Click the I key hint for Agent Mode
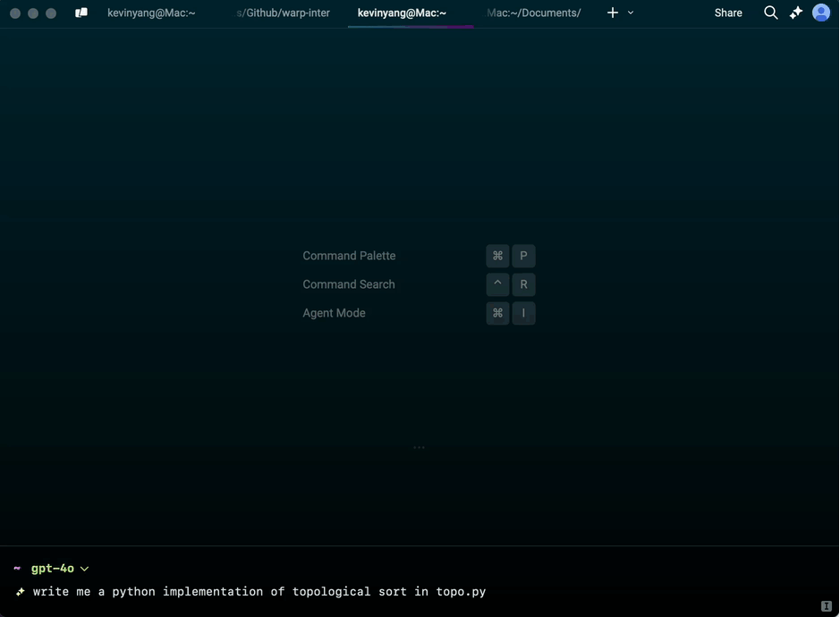 click(x=523, y=313)
